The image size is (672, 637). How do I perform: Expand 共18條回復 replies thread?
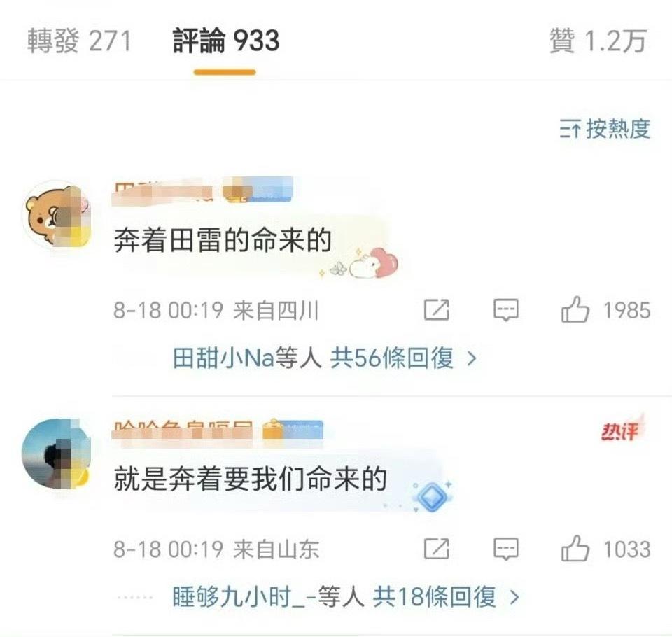coord(446,596)
